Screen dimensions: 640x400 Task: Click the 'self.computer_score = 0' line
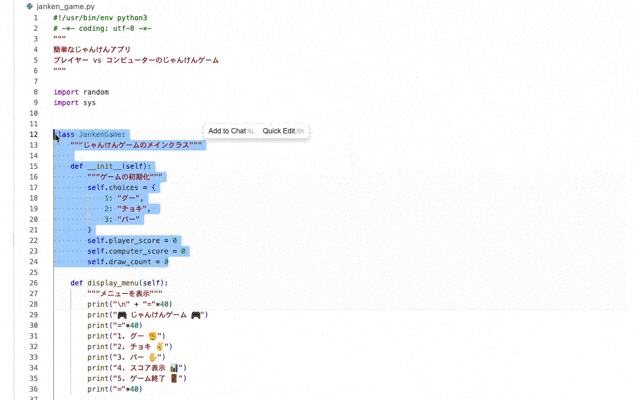[136, 251]
